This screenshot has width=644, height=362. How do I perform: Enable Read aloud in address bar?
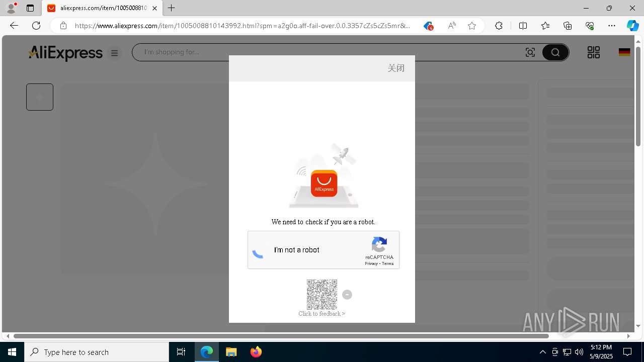(452, 26)
